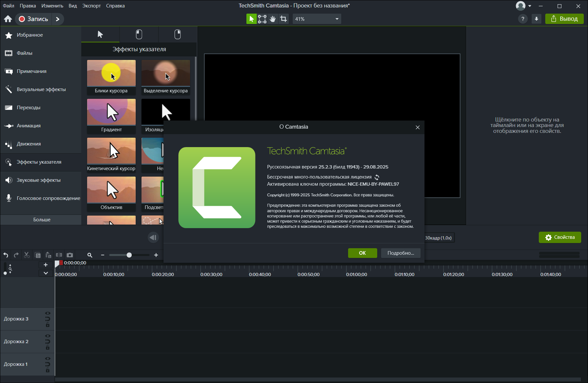Toggle lock on Дорожка 1

pyautogui.click(x=48, y=370)
